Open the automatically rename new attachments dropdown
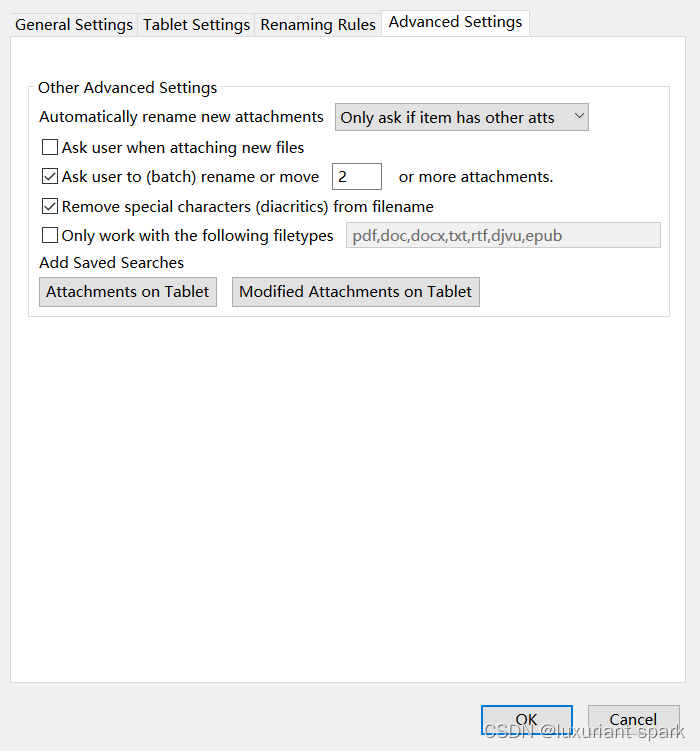This screenshot has height=751, width=700. (462, 117)
